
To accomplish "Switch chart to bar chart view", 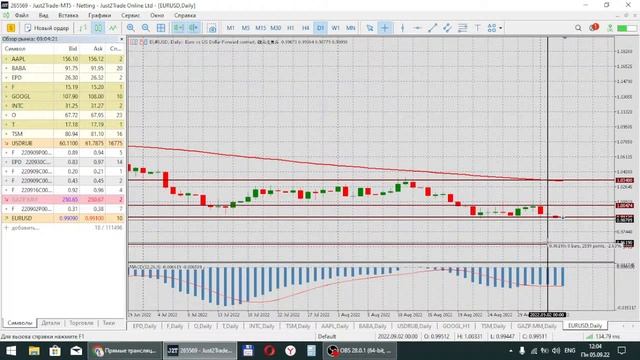I will pos(83,28).
